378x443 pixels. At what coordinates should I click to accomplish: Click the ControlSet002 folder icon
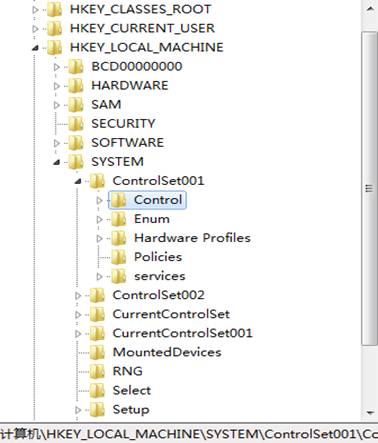tap(97, 295)
